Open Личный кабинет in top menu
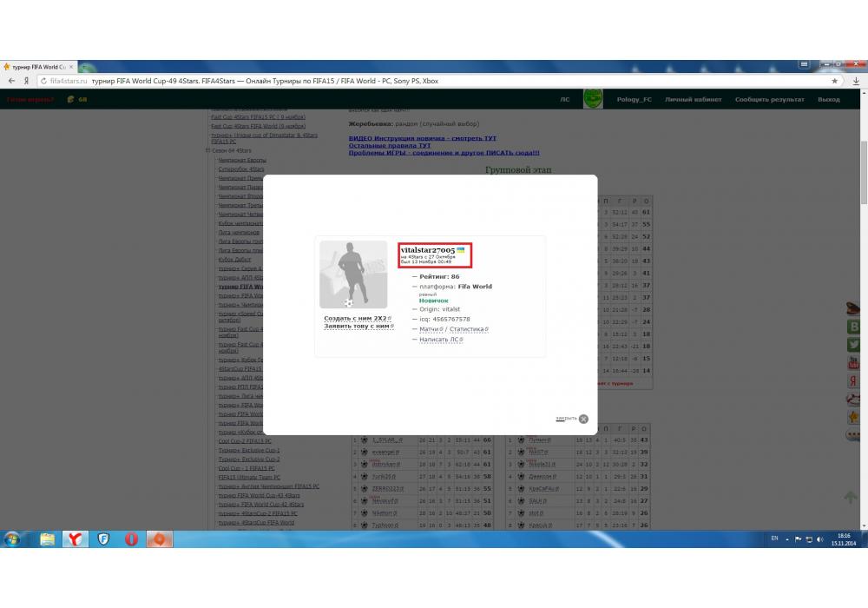Image resolution: width=868 pixels, height=608 pixels. [x=693, y=100]
